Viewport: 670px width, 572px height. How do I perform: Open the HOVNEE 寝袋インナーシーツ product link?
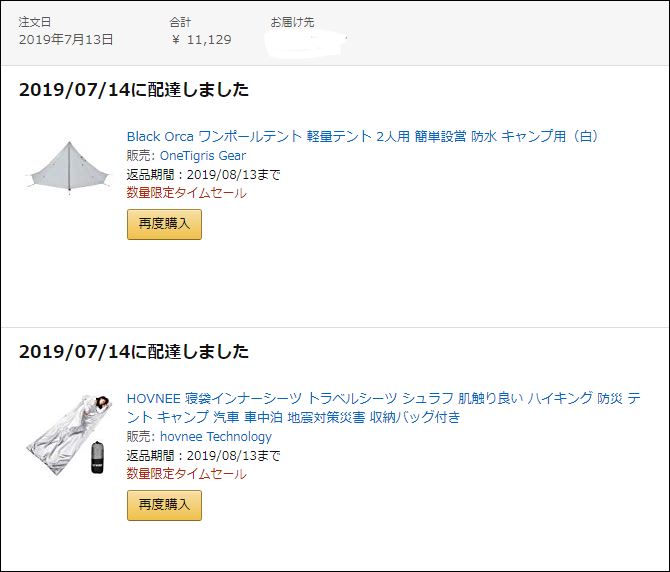[383, 408]
